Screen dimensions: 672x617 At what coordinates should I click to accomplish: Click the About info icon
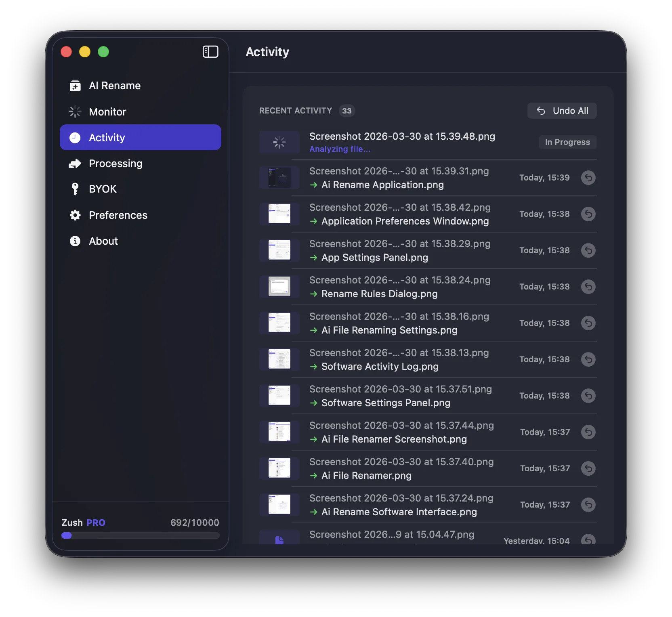coord(75,241)
